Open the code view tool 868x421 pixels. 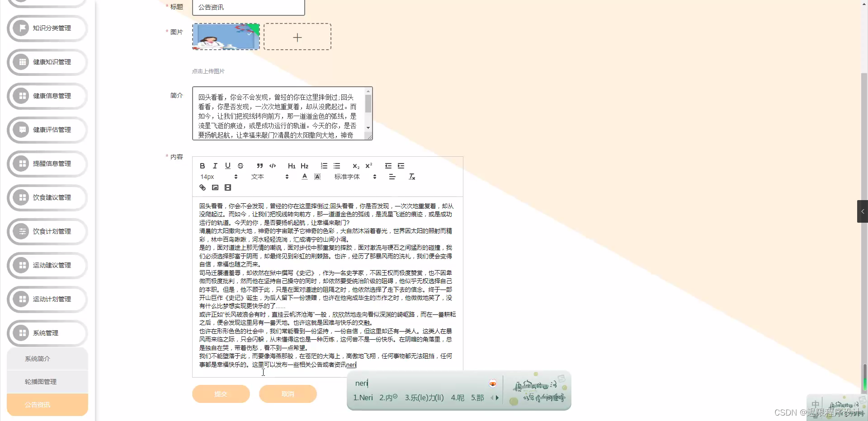273,166
